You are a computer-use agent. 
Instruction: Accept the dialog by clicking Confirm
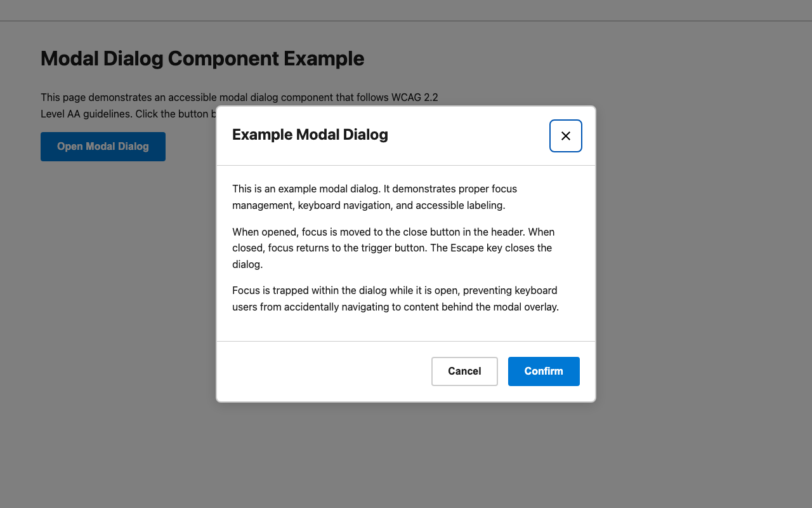[x=544, y=371]
